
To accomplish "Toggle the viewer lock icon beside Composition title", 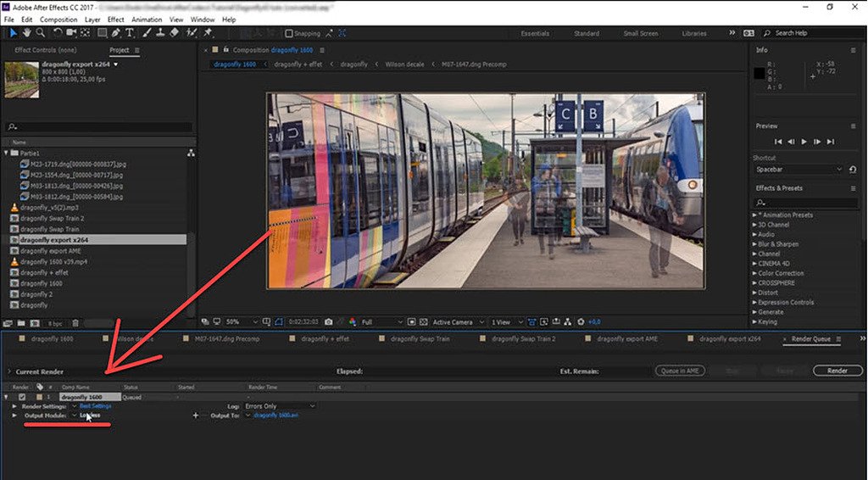I will click(x=225, y=50).
